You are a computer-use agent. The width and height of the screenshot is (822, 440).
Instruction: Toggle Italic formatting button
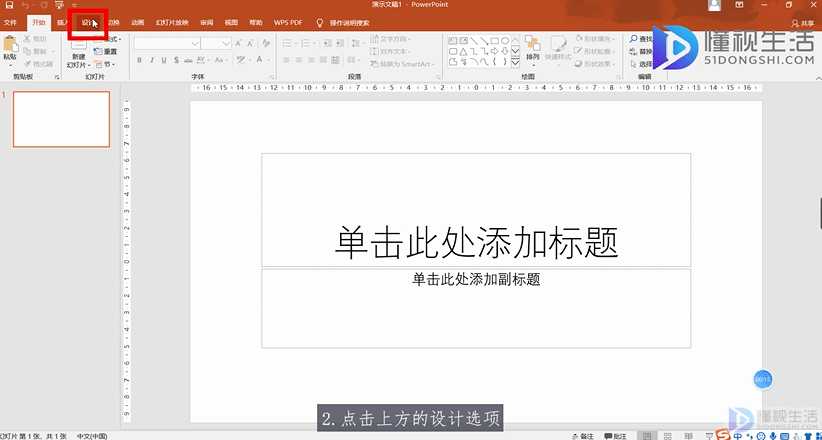[x=152, y=60]
